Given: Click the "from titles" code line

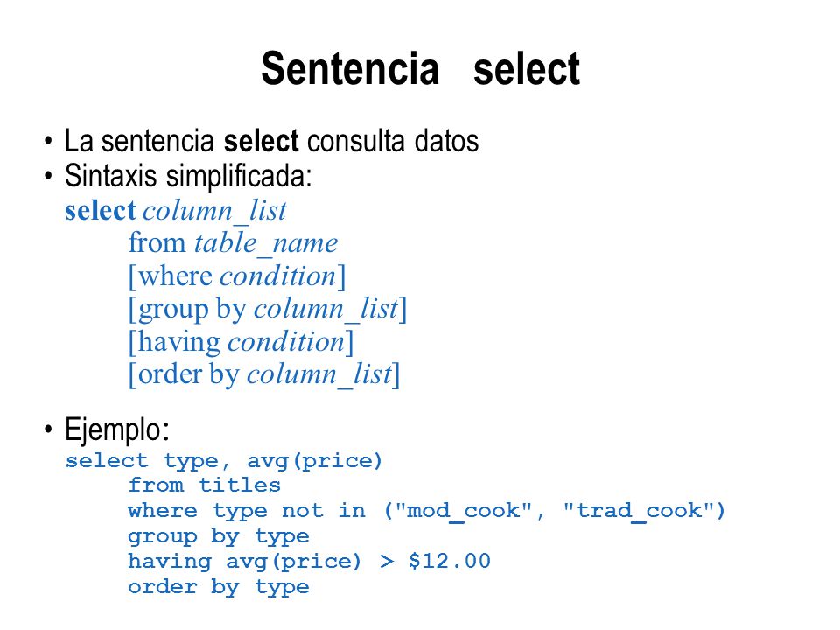Looking at the screenshot, I should click(204, 486).
